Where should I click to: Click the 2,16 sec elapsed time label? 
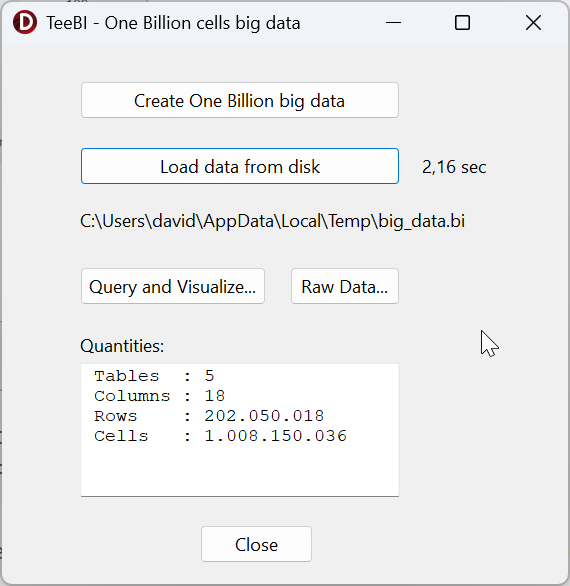454,167
